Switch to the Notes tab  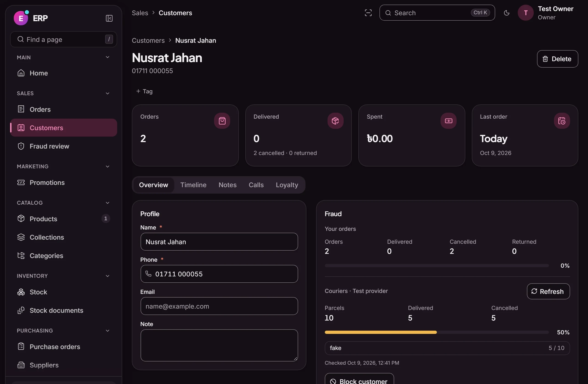coord(228,185)
